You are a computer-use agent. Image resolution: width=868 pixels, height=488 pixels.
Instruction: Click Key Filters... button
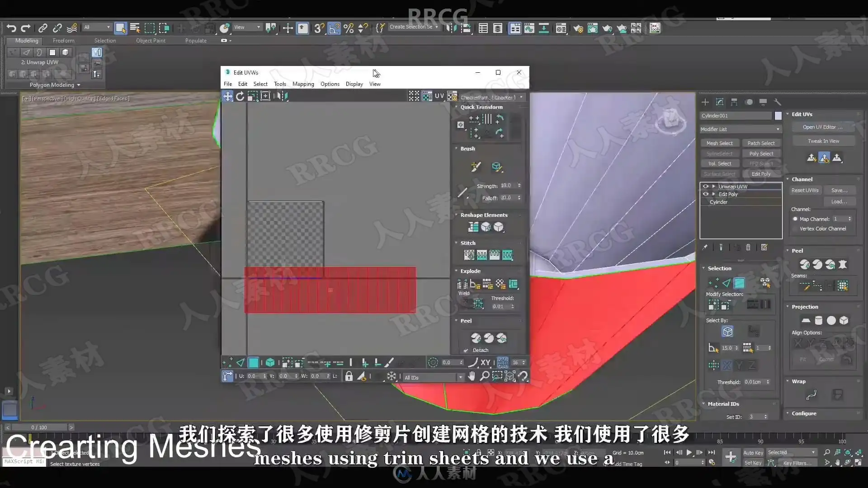pyautogui.click(x=797, y=463)
